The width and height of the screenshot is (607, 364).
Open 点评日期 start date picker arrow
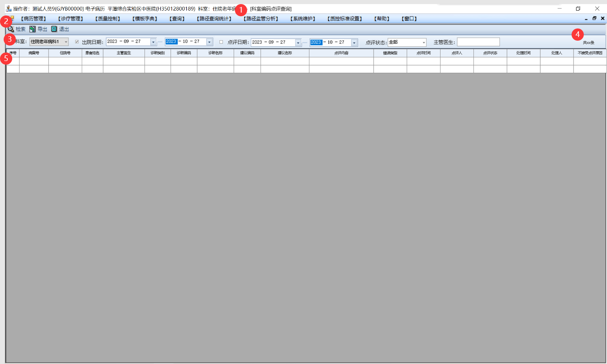coord(298,43)
